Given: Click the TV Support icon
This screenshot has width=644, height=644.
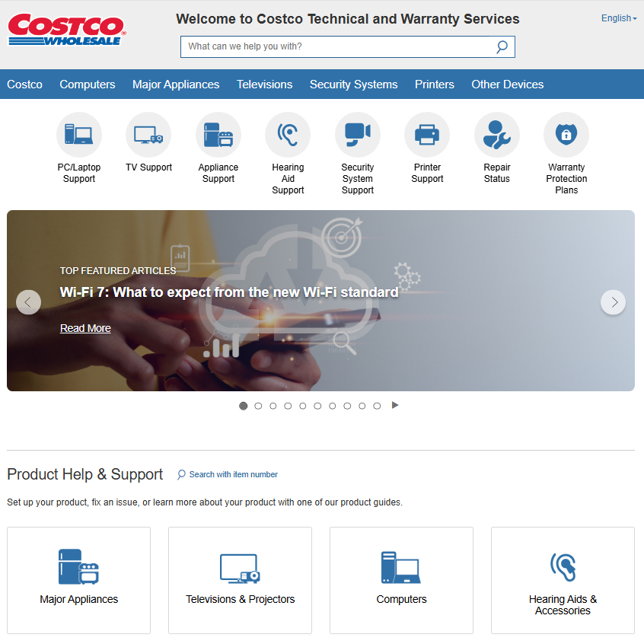Looking at the screenshot, I should [x=148, y=135].
